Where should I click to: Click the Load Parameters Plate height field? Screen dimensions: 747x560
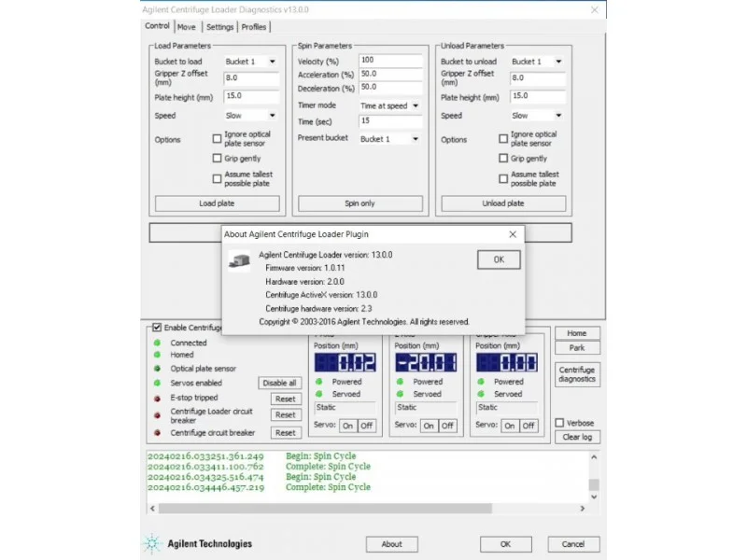pos(251,96)
